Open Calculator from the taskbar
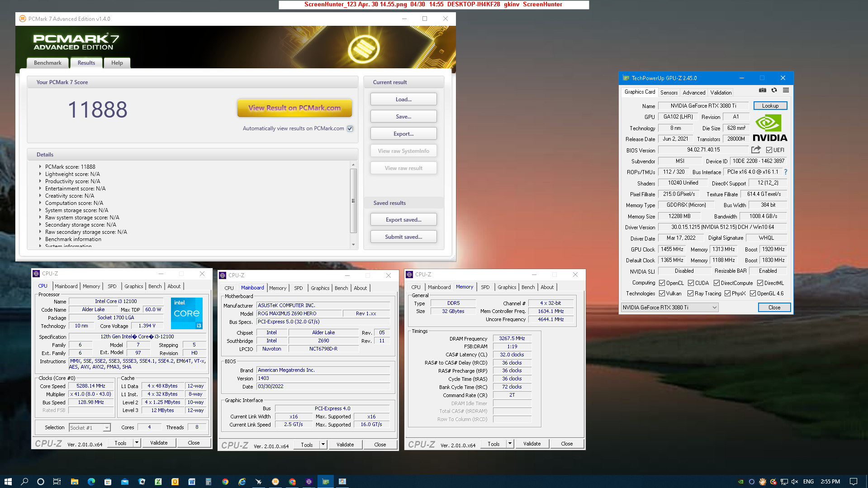The width and height of the screenshot is (868, 488). tap(209, 482)
